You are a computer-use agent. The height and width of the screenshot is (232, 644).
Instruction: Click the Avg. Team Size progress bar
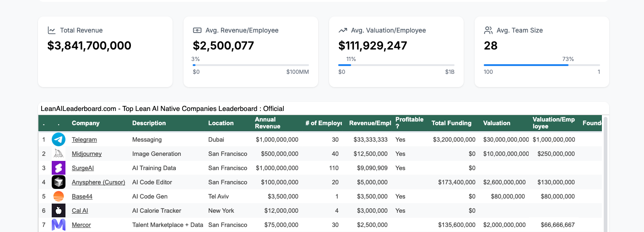tap(541, 65)
